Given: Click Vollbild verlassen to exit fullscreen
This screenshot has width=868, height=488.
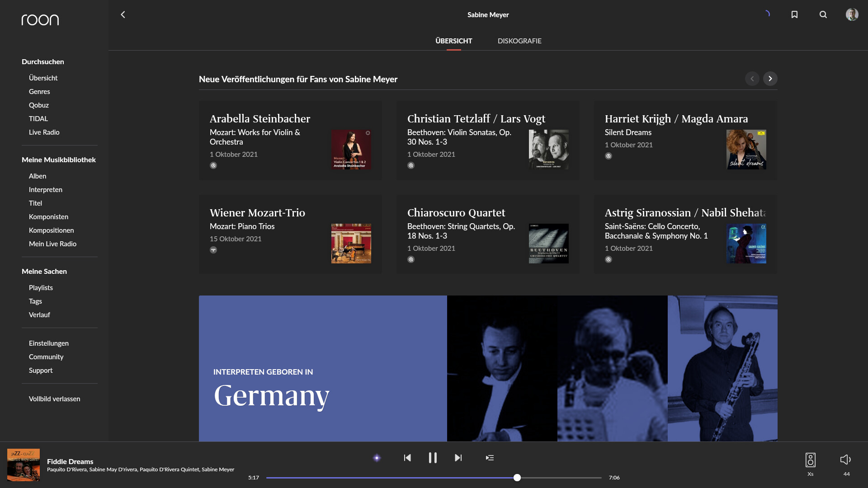Looking at the screenshot, I should [x=55, y=399].
